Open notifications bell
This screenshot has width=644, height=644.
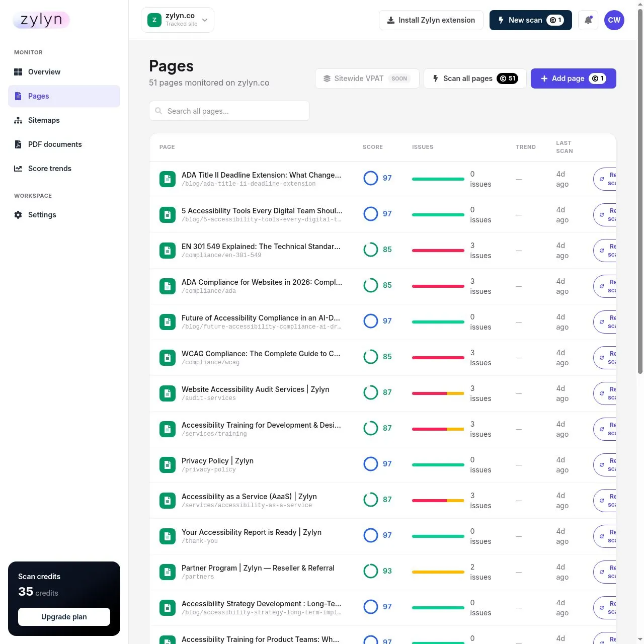[588, 20]
